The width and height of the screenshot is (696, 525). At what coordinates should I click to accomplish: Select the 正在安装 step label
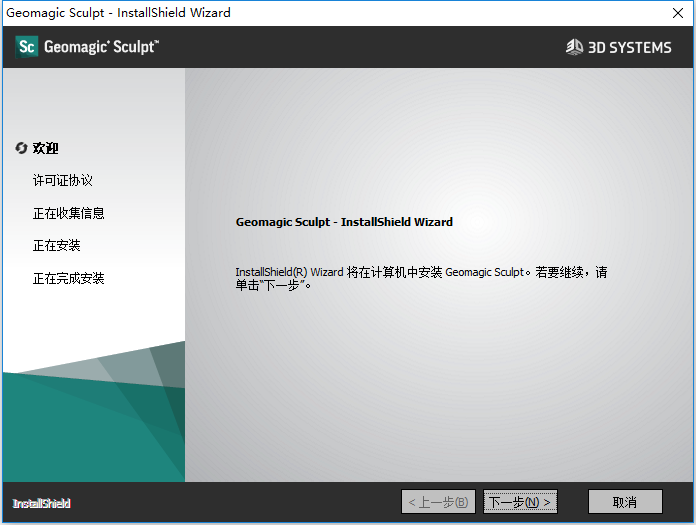pyautogui.click(x=56, y=245)
